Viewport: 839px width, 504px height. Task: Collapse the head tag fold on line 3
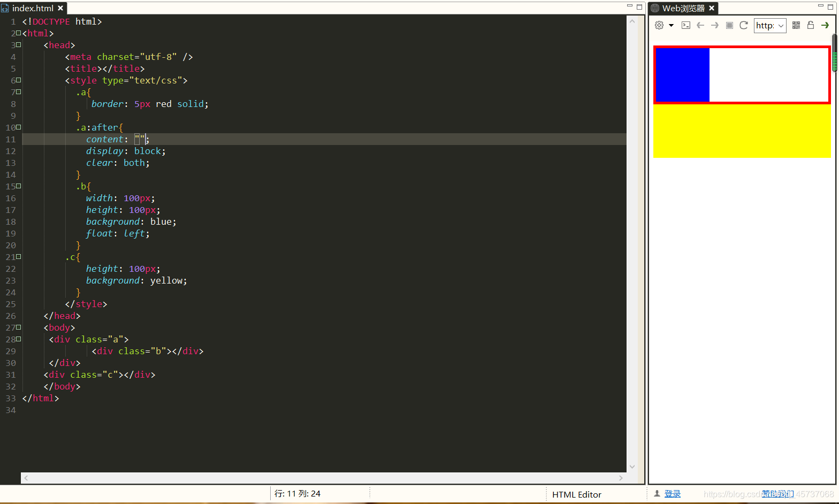click(x=19, y=45)
